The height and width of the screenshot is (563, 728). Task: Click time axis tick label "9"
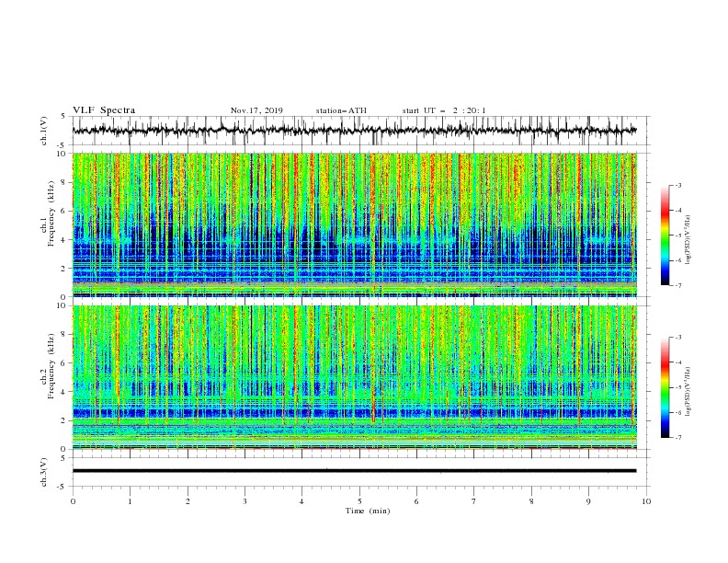(588, 501)
